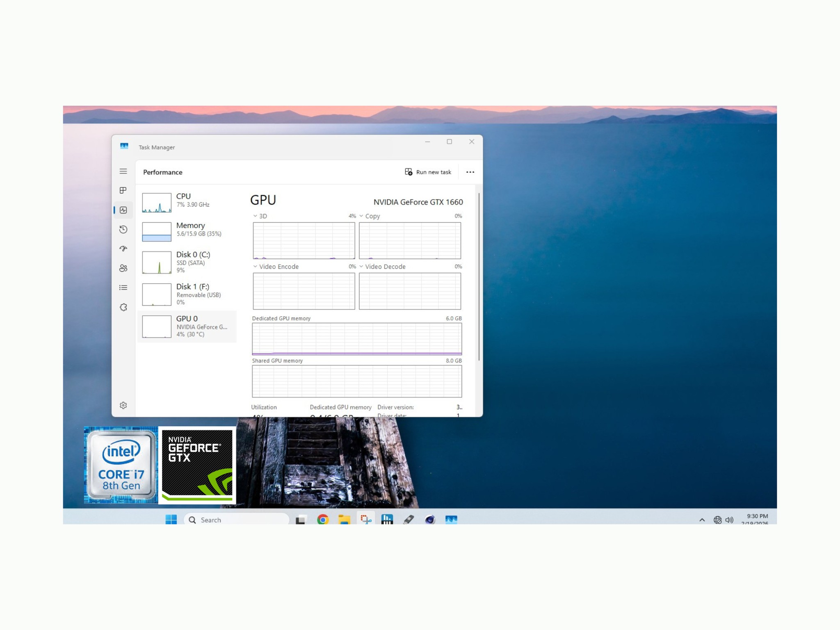Open Task Manager Settings gear icon
840x630 pixels.
123,405
